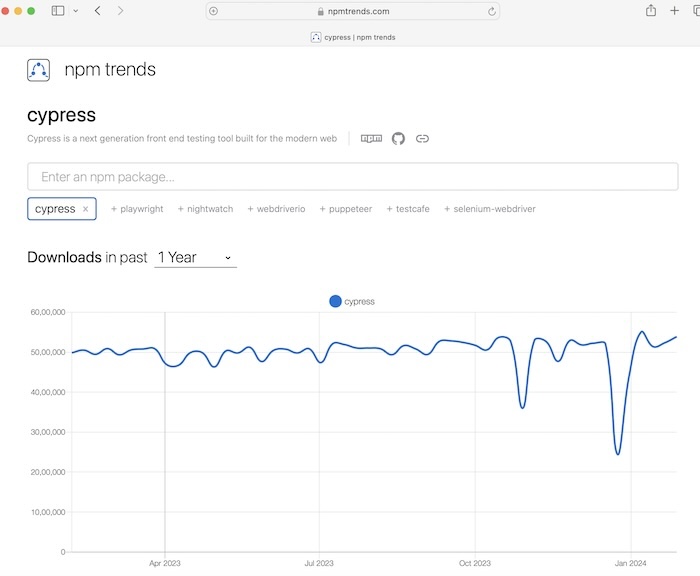Add the playwright package suggestion

tap(137, 209)
